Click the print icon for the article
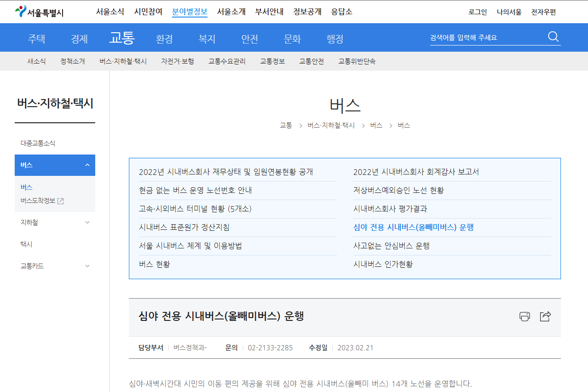588x392 pixels. tap(524, 317)
